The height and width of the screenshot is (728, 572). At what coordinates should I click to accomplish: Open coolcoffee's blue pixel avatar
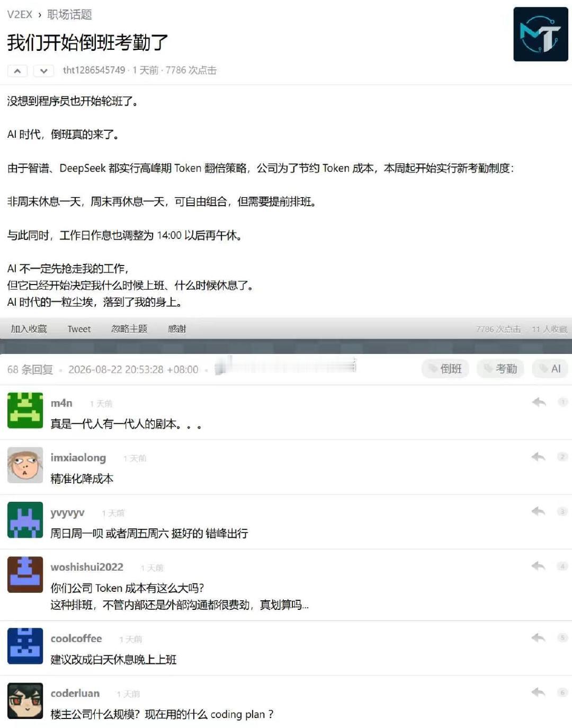[25, 646]
